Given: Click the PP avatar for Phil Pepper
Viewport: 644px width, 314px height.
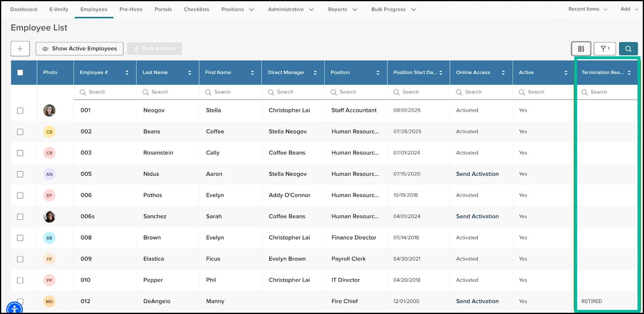Looking at the screenshot, I should click(x=49, y=280).
